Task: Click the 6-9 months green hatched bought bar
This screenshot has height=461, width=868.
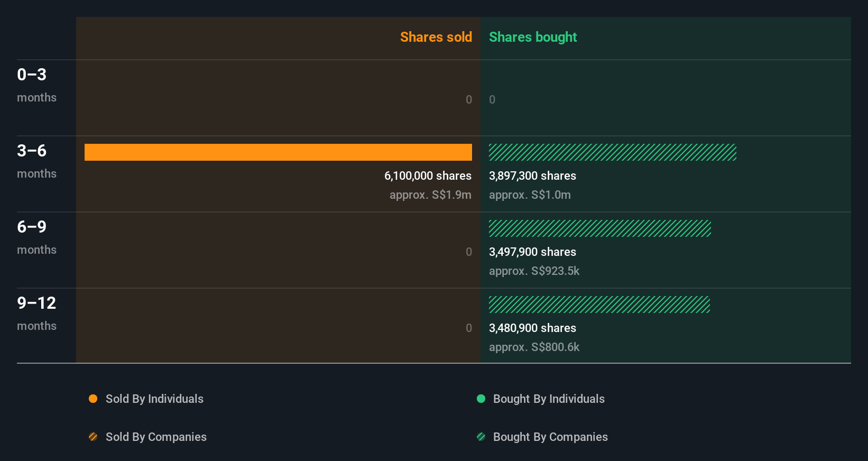Action: pyautogui.click(x=599, y=228)
